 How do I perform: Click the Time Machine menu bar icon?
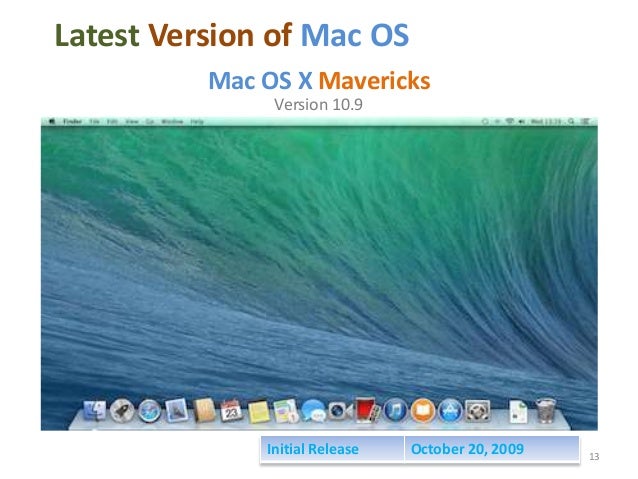point(485,121)
